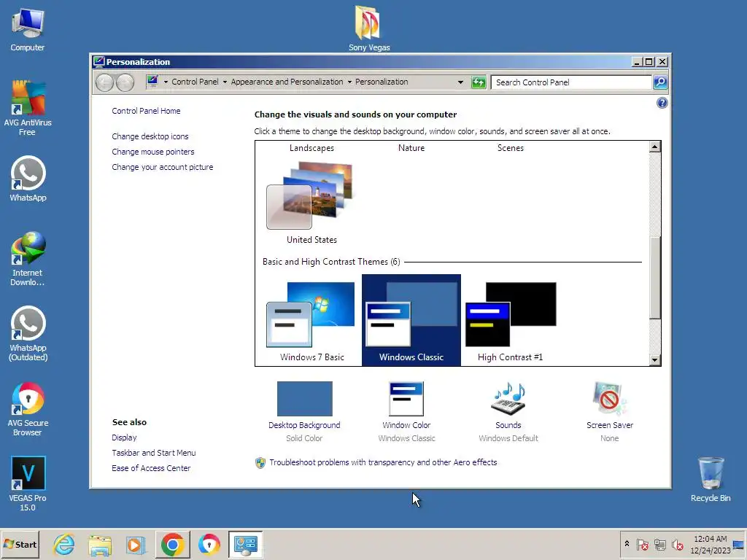Click the theme list scroll up arrow
The image size is (747, 560).
pos(654,147)
